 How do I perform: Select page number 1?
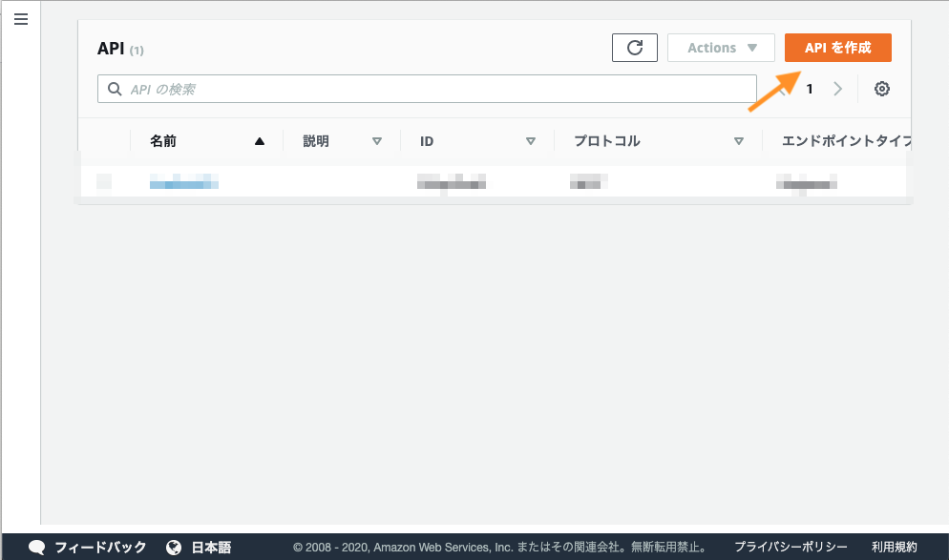click(810, 89)
